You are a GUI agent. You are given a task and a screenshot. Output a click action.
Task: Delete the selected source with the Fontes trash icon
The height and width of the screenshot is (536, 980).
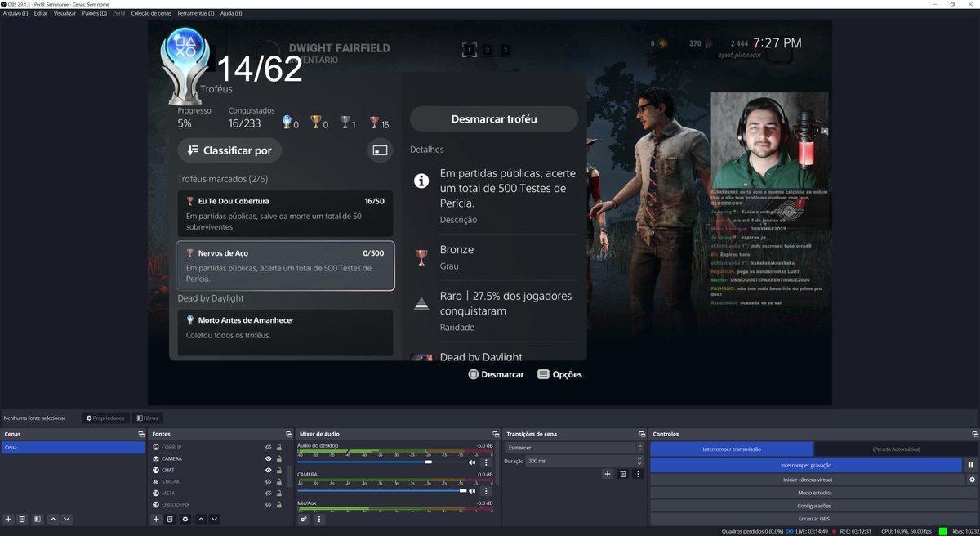(170, 519)
